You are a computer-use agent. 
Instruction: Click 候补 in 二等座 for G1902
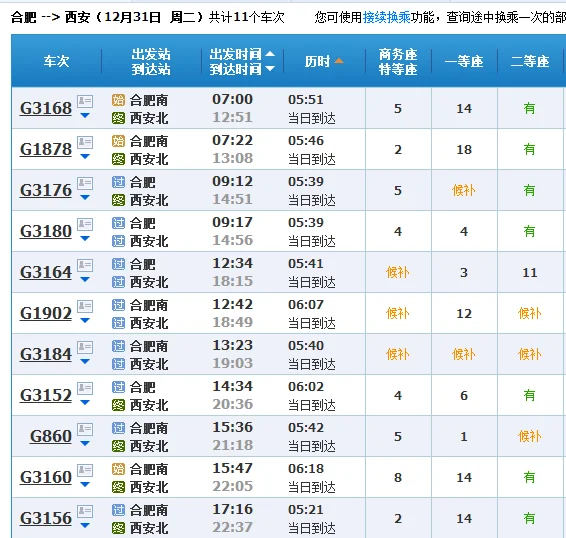[530, 313]
